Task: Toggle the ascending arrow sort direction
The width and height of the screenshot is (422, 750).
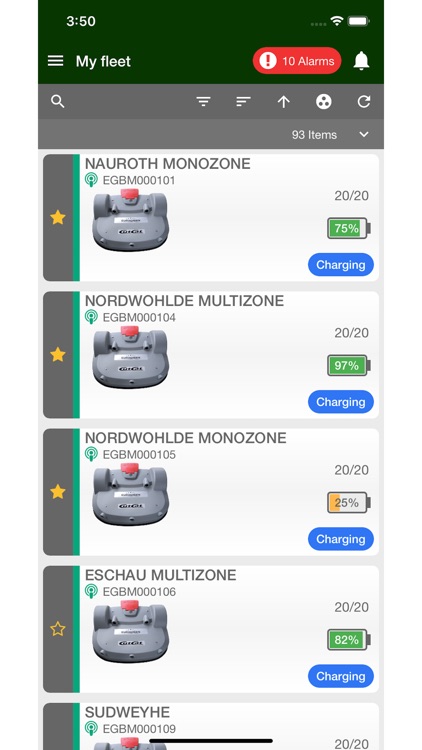Action: [284, 101]
